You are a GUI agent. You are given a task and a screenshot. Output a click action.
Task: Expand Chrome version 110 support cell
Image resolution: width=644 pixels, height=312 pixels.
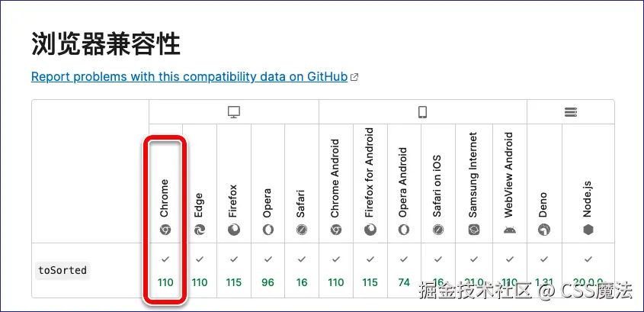pyautogui.click(x=165, y=271)
